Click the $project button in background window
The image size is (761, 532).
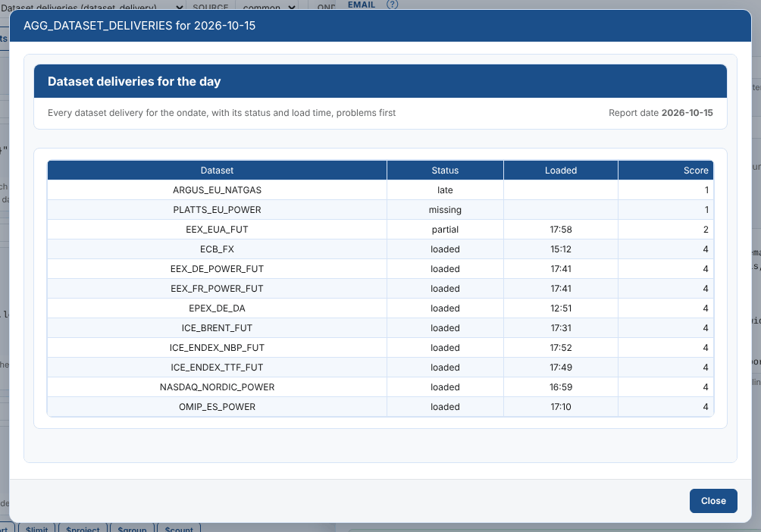point(83,528)
